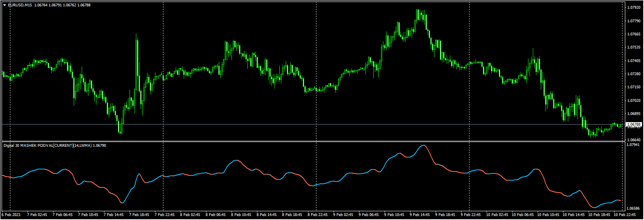Click the 1.07941 indicator scale value
This screenshot has height=220, width=644.
coord(634,145)
